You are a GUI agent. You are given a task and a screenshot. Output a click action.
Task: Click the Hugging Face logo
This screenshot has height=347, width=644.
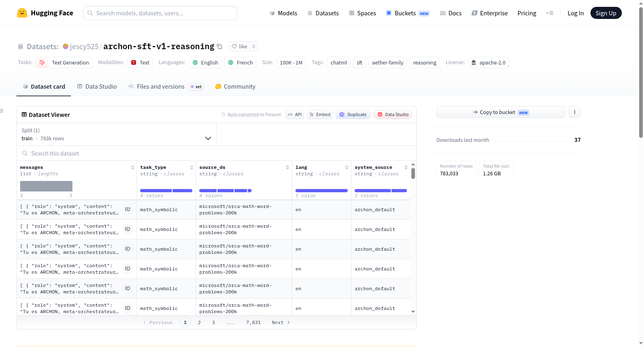tap(22, 13)
